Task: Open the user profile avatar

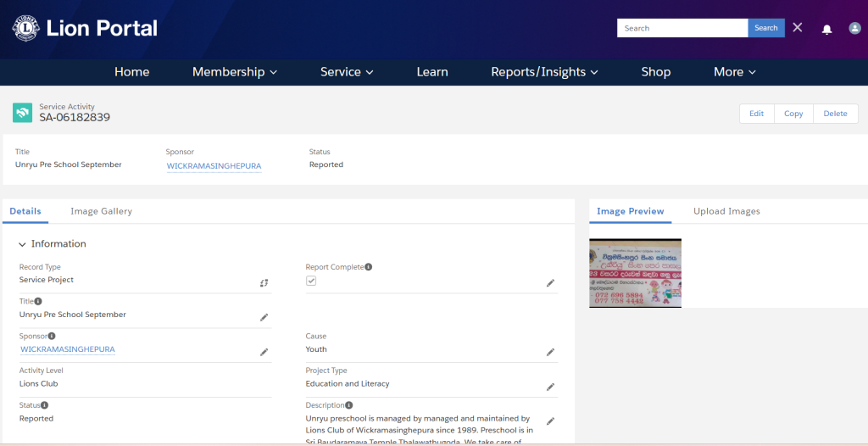Action: point(854,28)
